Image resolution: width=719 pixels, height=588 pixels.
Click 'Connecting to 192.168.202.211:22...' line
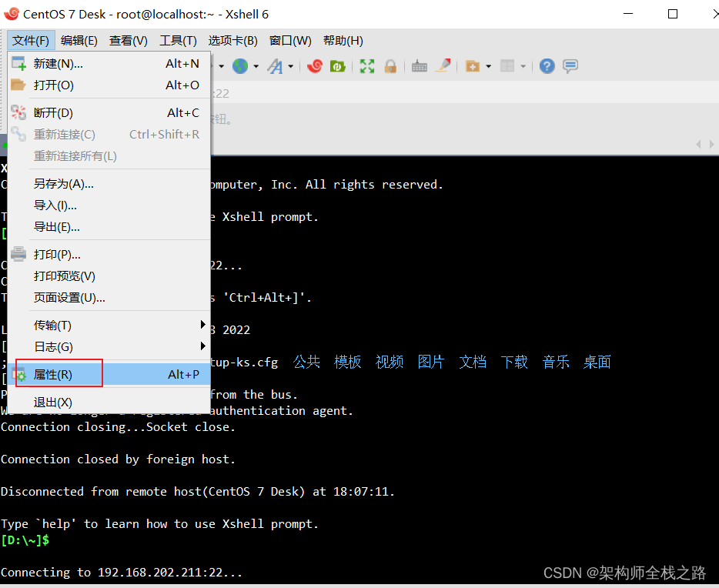(x=121, y=573)
